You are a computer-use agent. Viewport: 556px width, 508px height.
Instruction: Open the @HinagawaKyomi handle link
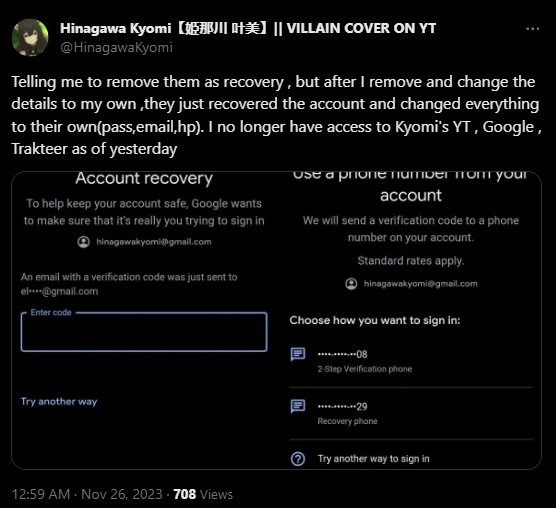[117, 48]
